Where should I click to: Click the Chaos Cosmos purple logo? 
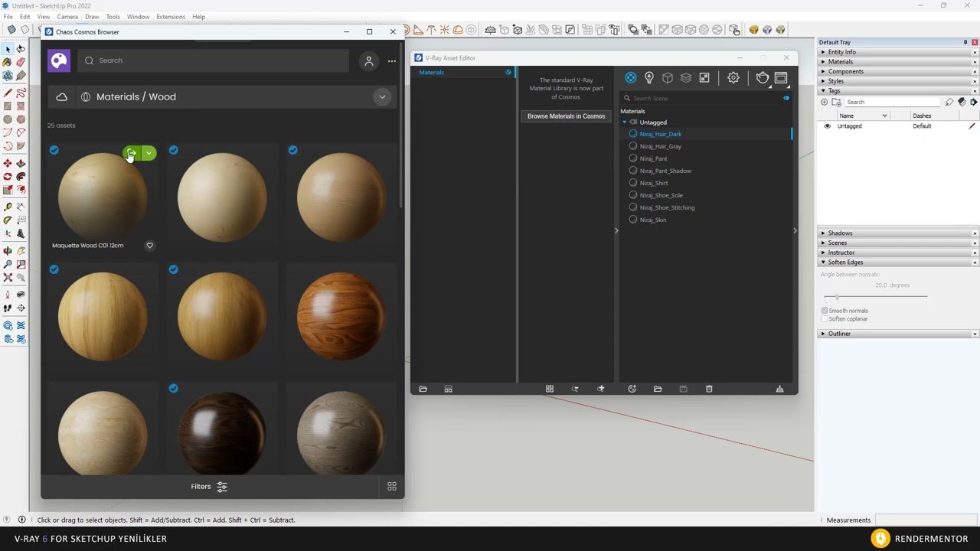[x=59, y=60]
